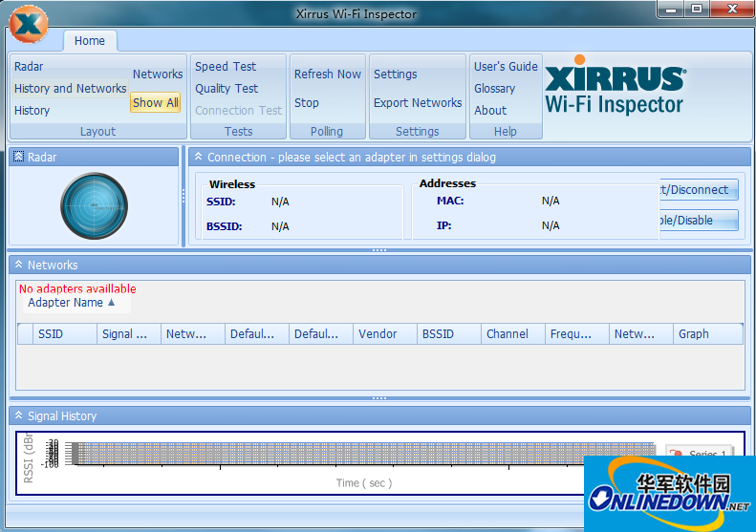Activate the Show All layout button
Image resolution: width=756 pixels, height=532 pixels.
point(155,102)
